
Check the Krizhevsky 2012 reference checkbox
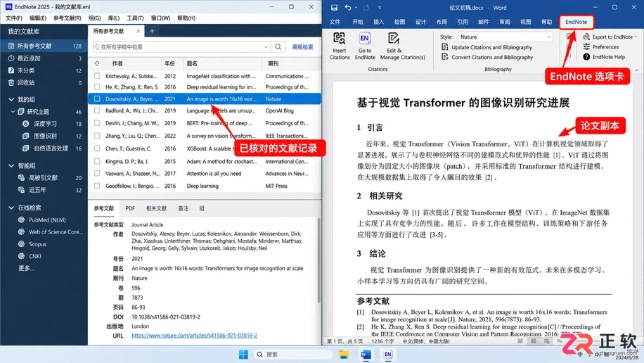97,76
